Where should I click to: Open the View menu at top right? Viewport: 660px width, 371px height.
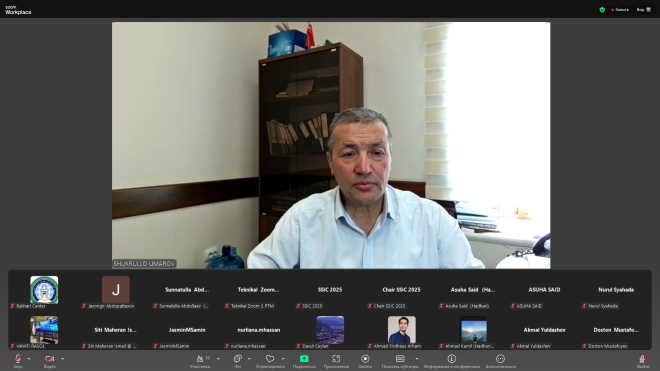point(644,10)
